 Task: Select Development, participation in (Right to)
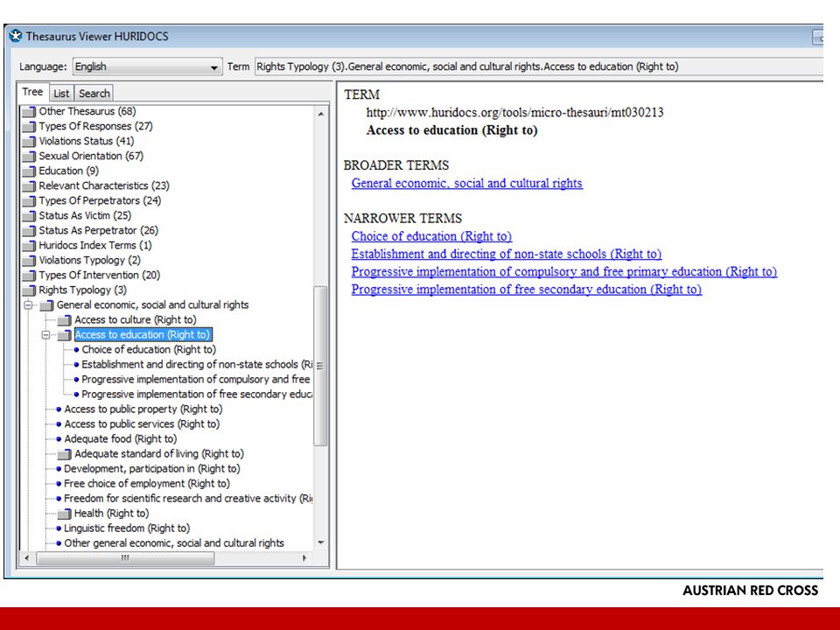[x=152, y=469]
